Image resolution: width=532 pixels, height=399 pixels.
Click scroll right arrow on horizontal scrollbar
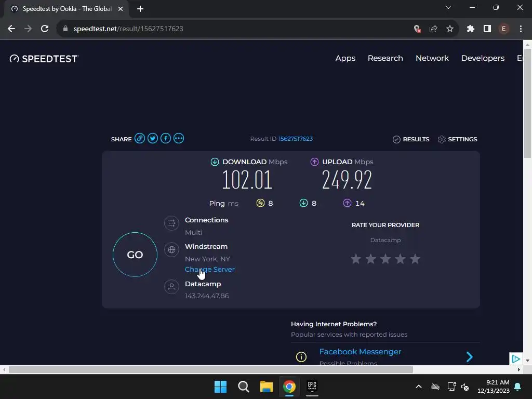[x=519, y=369]
